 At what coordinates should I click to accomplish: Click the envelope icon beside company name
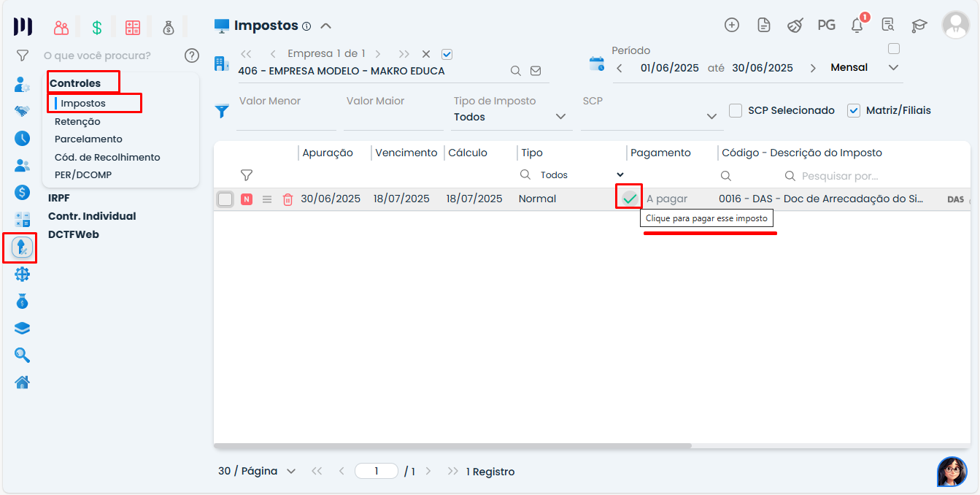point(536,71)
